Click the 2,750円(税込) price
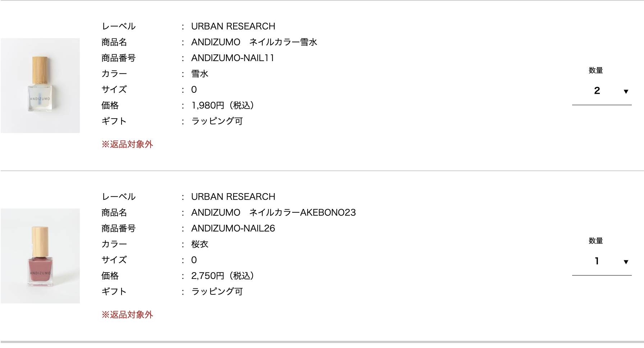This screenshot has height=348, width=644. click(x=223, y=276)
